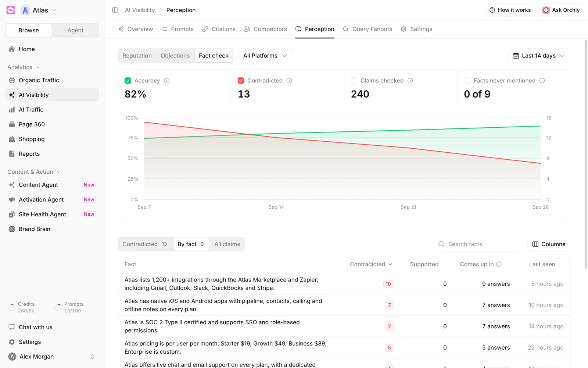
Task: Launch Content Agent
Action: click(x=52, y=185)
